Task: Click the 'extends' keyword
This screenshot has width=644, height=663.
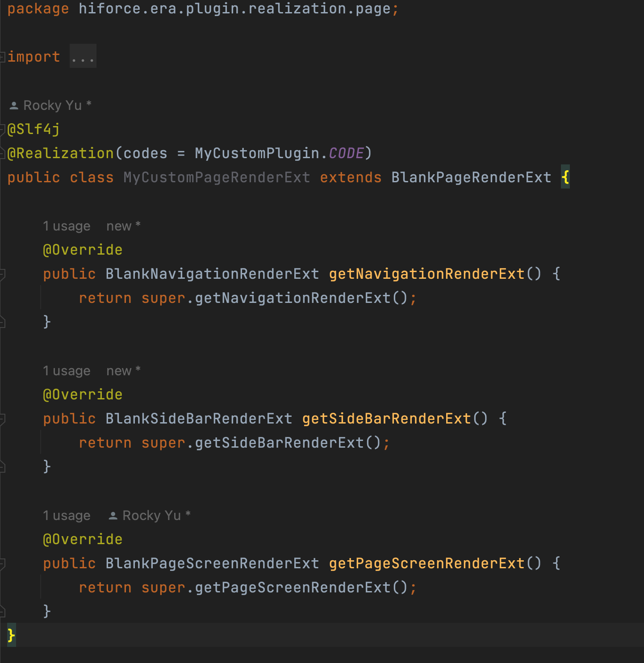Action: tap(351, 177)
